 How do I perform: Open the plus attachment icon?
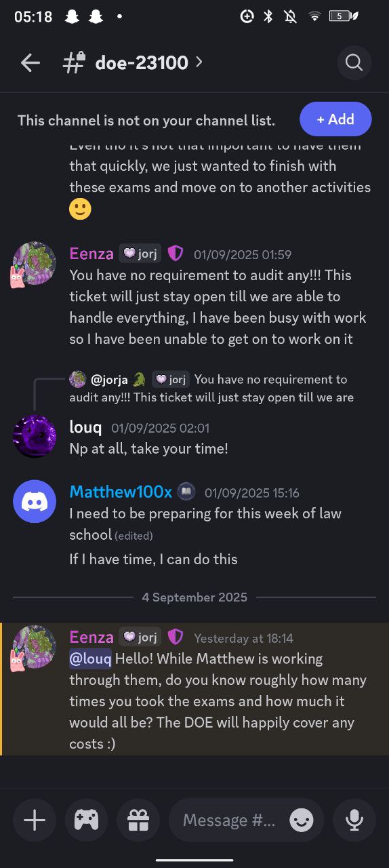[35, 821]
